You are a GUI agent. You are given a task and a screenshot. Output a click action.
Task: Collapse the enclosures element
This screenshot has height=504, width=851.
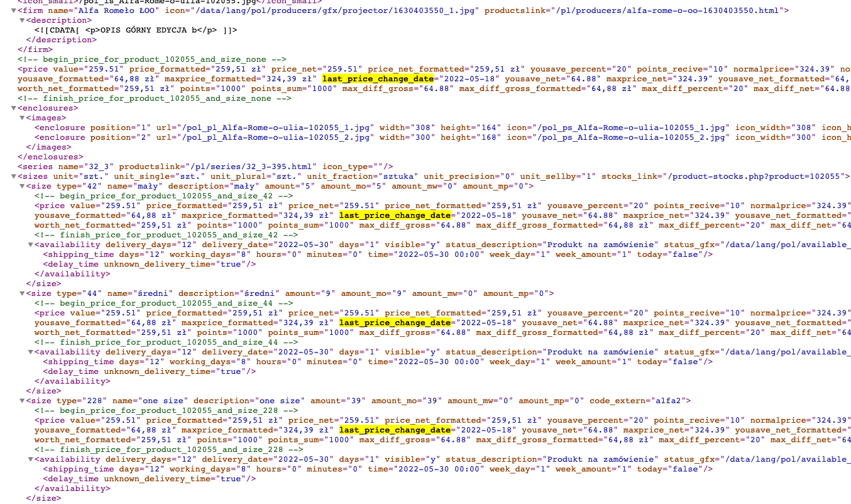[x=14, y=108]
